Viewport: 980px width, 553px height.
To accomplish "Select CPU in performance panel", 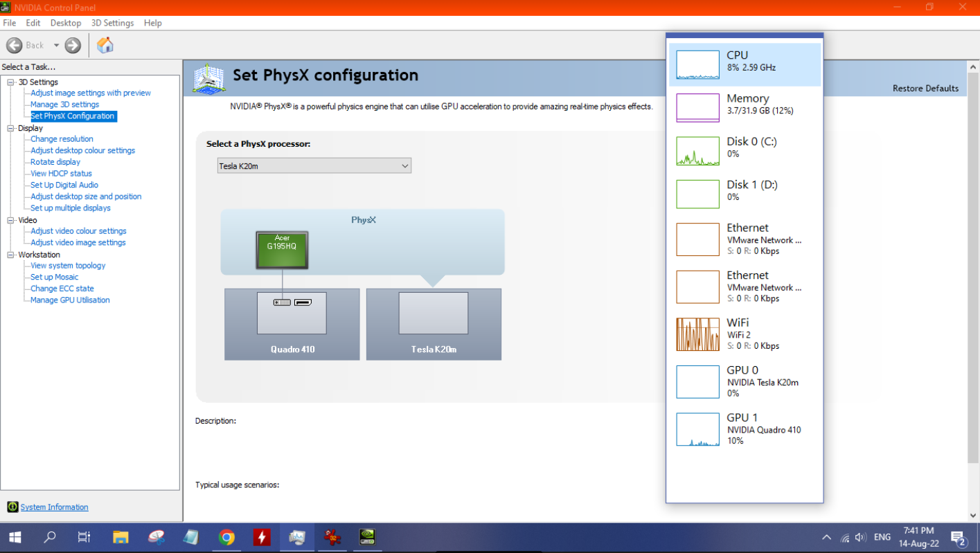I will pyautogui.click(x=745, y=64).
